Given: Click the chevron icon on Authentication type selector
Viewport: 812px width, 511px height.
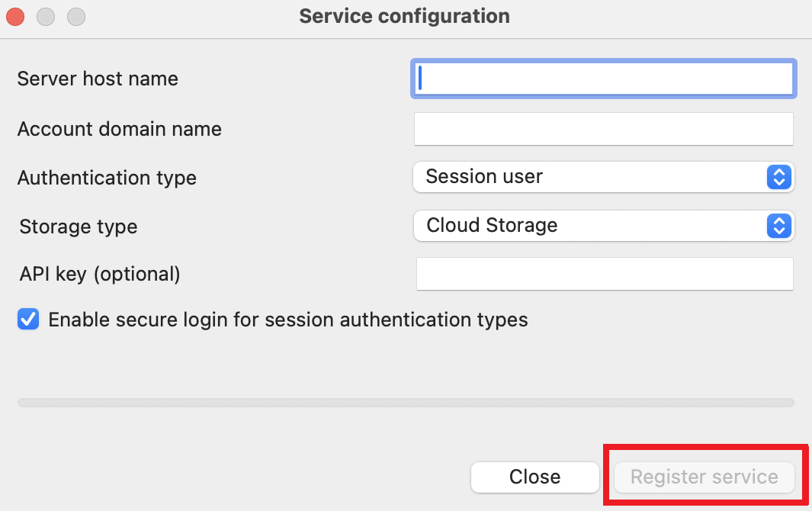Looking at the screenshot, I should tap(778, 177).
